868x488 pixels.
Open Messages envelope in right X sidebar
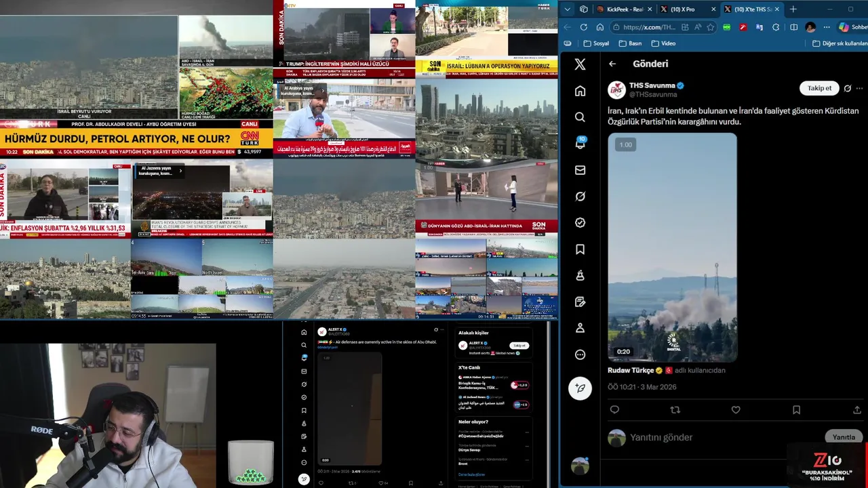tap(580, 170)
